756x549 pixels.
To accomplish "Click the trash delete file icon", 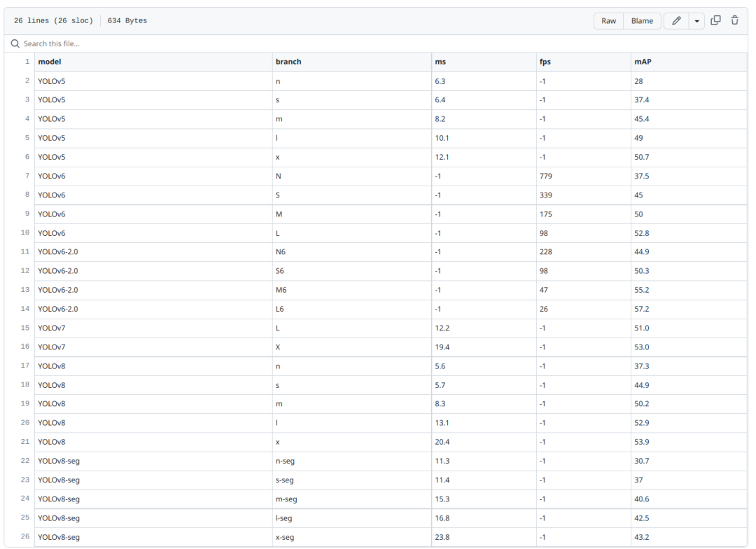I will (x=734, y=20).
